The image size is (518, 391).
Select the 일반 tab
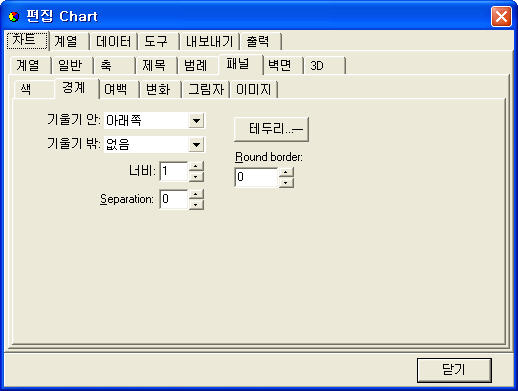[72, 65]
